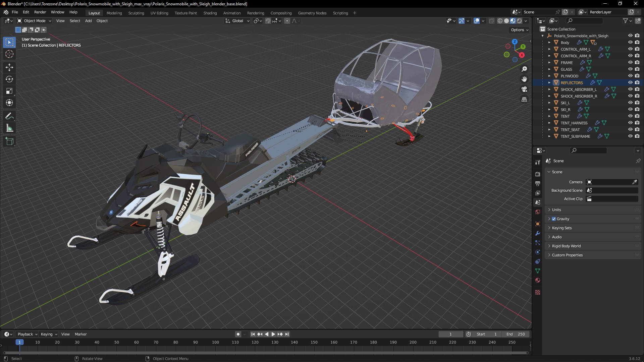Hide the GLASS object in viewport

pyautogui.click(x=630, y=69)
